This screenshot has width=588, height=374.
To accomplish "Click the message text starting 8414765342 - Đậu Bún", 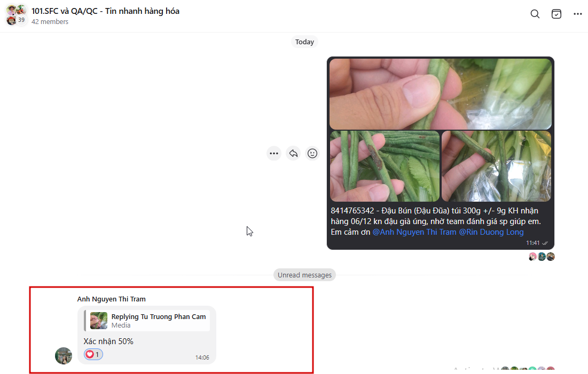I will click(x=436, y=221).
